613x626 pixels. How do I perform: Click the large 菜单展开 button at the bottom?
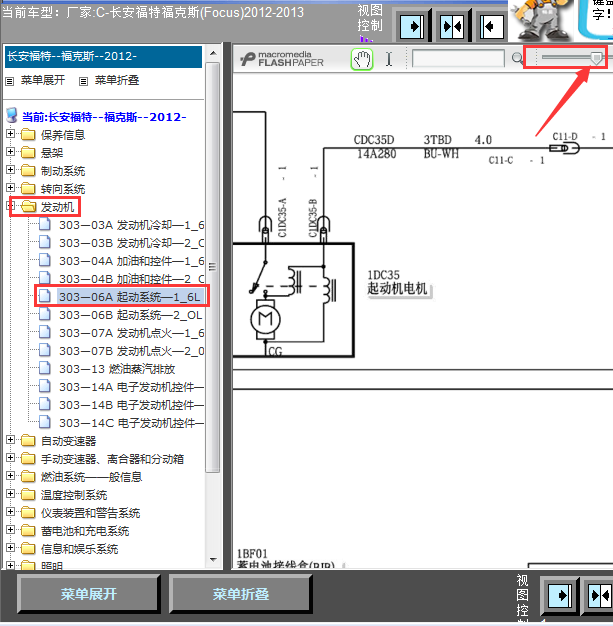click(x=89, y=594)
